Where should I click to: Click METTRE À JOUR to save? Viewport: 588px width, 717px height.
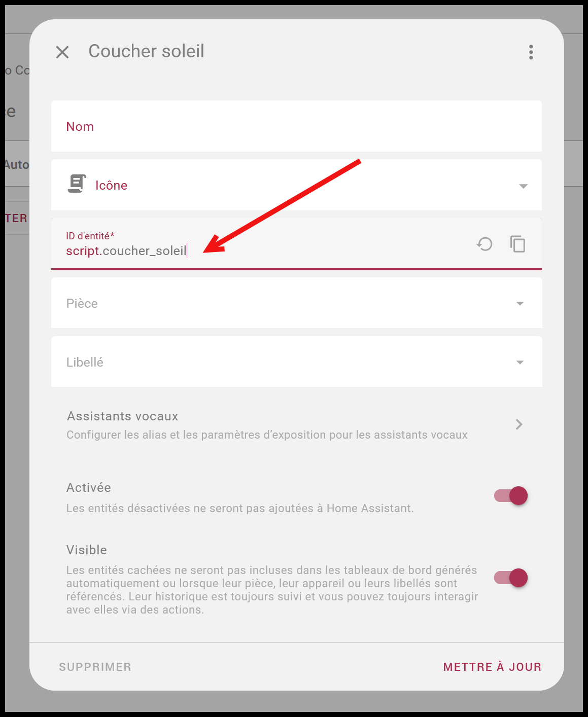click(x=492, y=667)
